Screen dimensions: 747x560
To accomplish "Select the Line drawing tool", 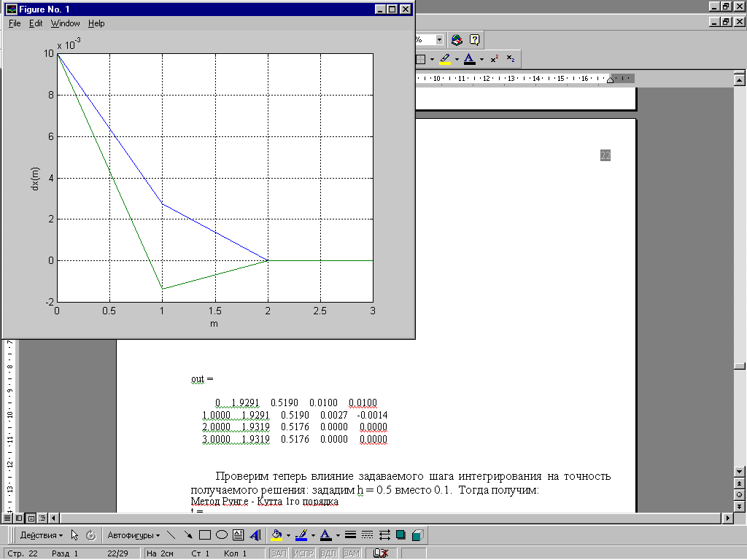I will click(x=172, y=534).
